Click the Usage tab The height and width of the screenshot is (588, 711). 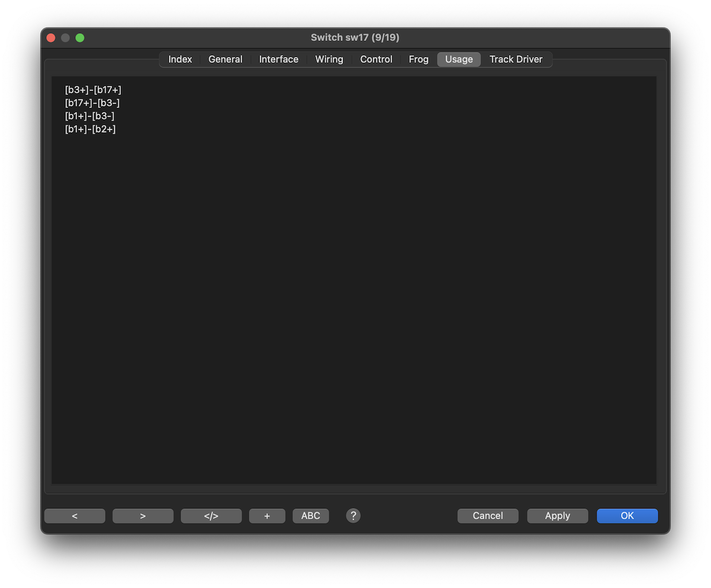[459, 59]
